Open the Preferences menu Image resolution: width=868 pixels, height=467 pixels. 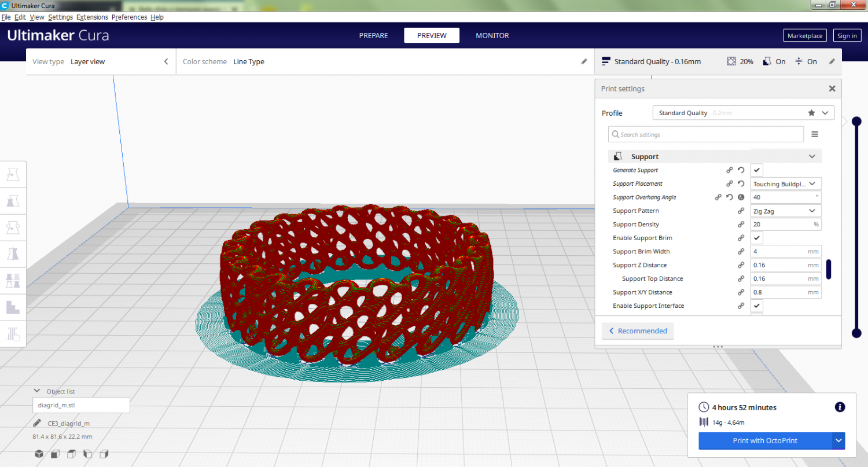tap(130, 17)
